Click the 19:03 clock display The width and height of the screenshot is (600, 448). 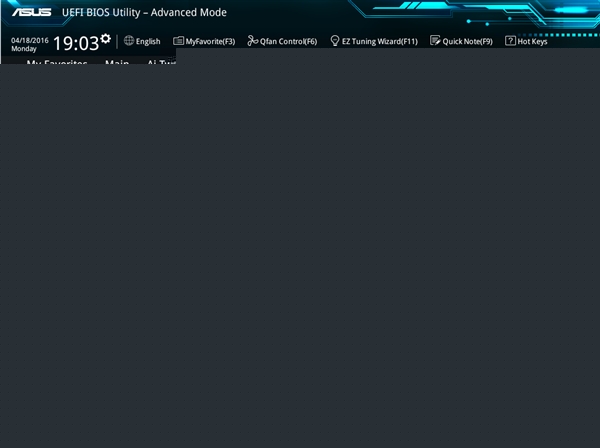tap(76, 43)
